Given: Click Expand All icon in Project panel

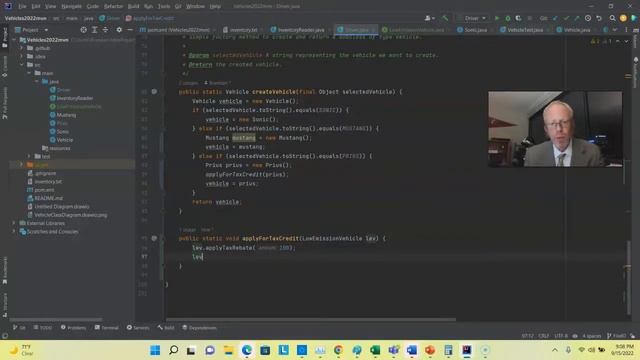Looking at the screenshot, I should click(94, 30).
